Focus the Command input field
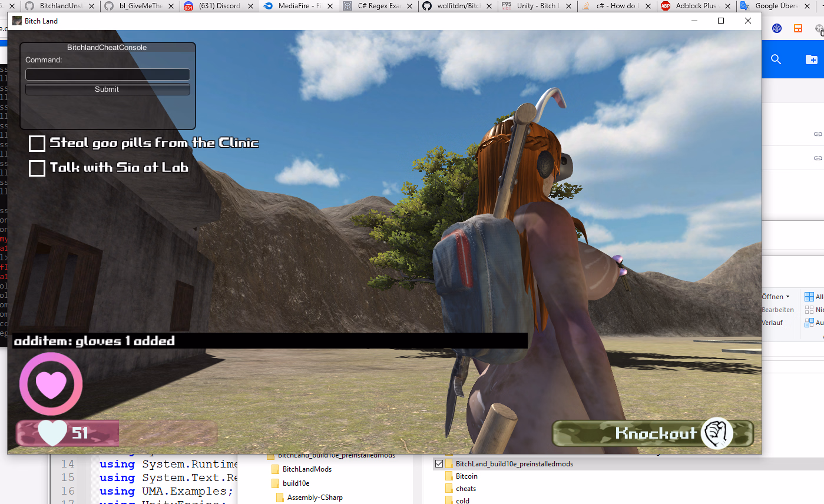Image resolution: width=824 pixels, height=504 pixels. pyautogui.click(x=107, y=74)
